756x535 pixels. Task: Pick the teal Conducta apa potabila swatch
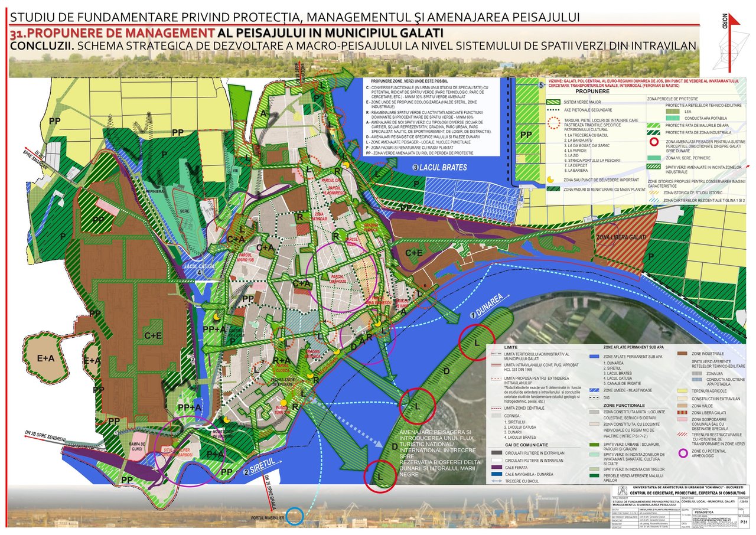673,118
